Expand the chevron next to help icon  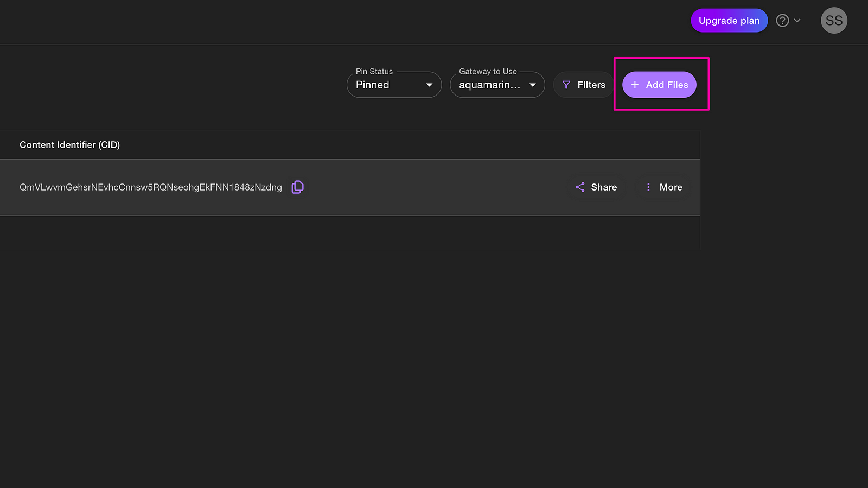[797, 21]
